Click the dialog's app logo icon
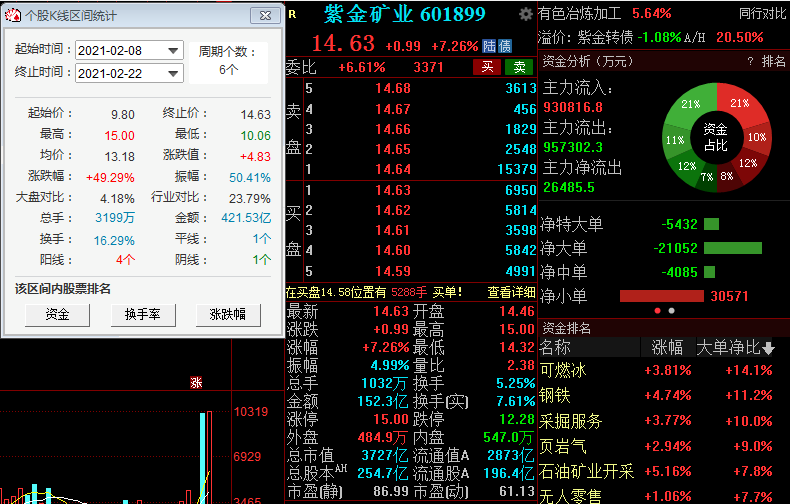This screenshot has height=504, width=790. pyautogui.click(x=13, y=16)
